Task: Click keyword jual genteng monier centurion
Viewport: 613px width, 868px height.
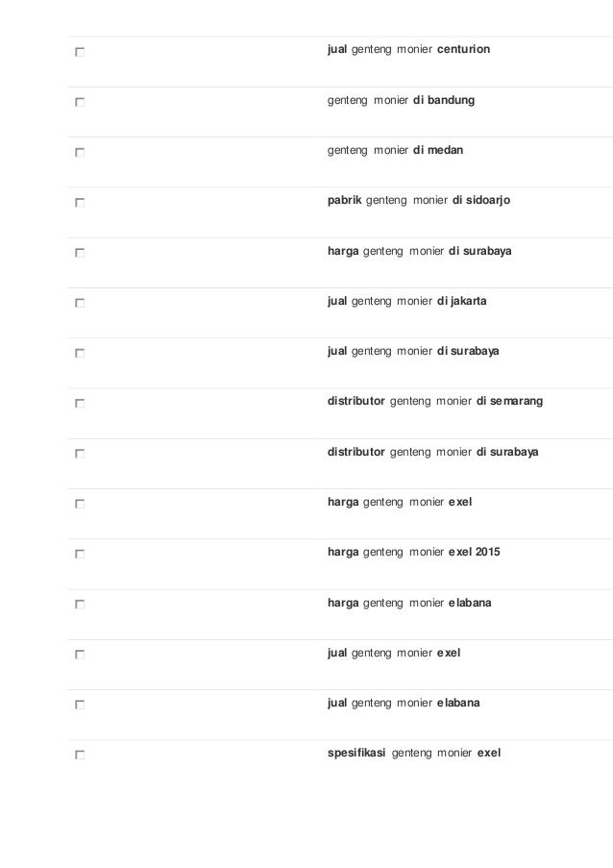Action: [408, 47]
